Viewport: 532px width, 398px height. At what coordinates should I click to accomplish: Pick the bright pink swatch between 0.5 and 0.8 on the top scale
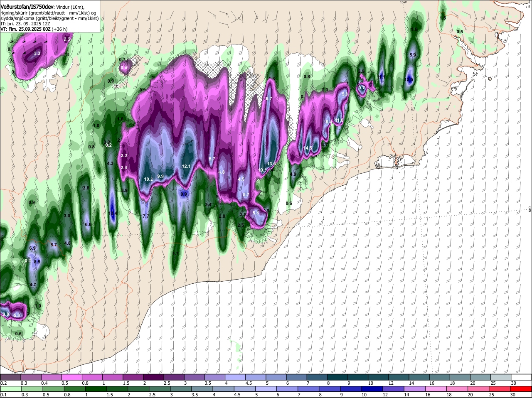[71, 377]
